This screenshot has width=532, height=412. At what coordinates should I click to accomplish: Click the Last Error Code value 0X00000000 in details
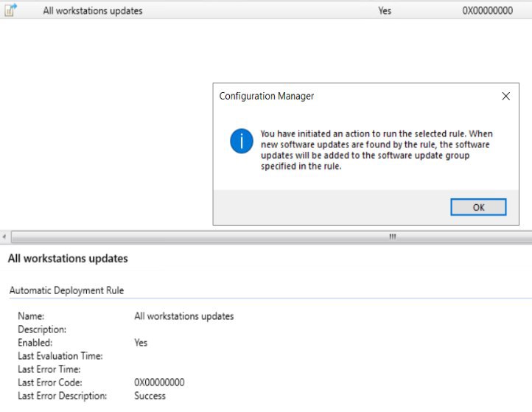159,382
